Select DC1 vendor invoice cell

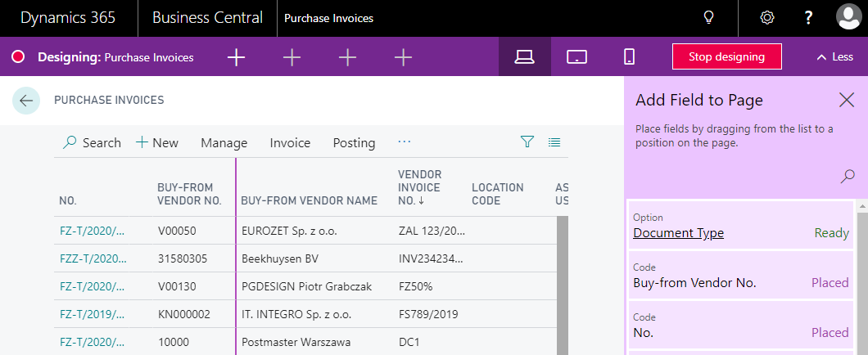pos(409,342)
